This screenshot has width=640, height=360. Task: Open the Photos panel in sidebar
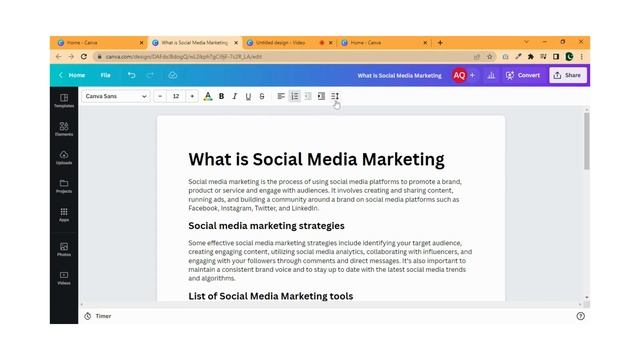(64, 249)
